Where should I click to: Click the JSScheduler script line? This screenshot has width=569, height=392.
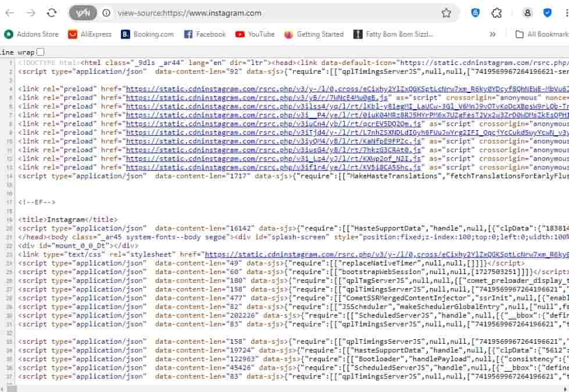tap(294, 307)
